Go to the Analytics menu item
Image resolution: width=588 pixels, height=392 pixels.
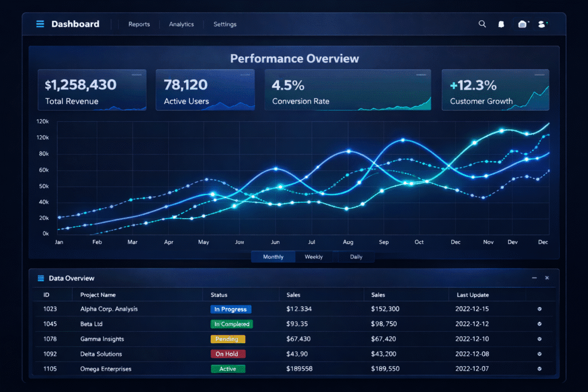[181, 24]
